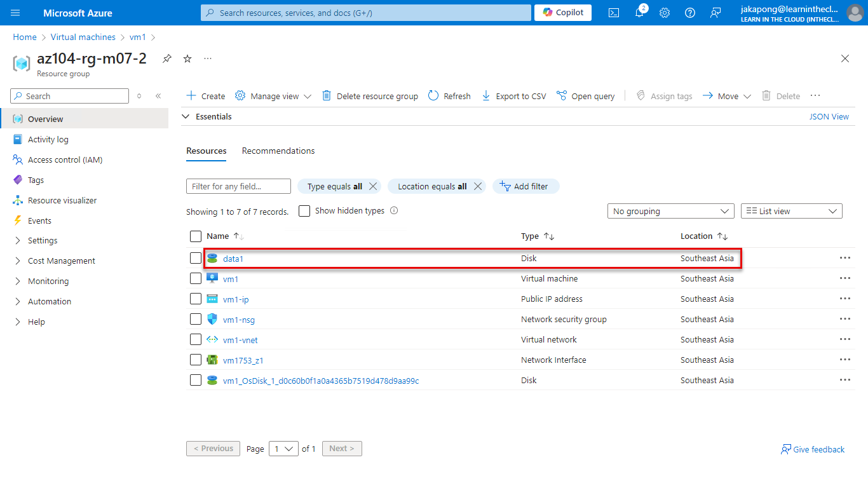Open row menu for vm1753_z1
The image size is (868, 488).
[844, 360]
